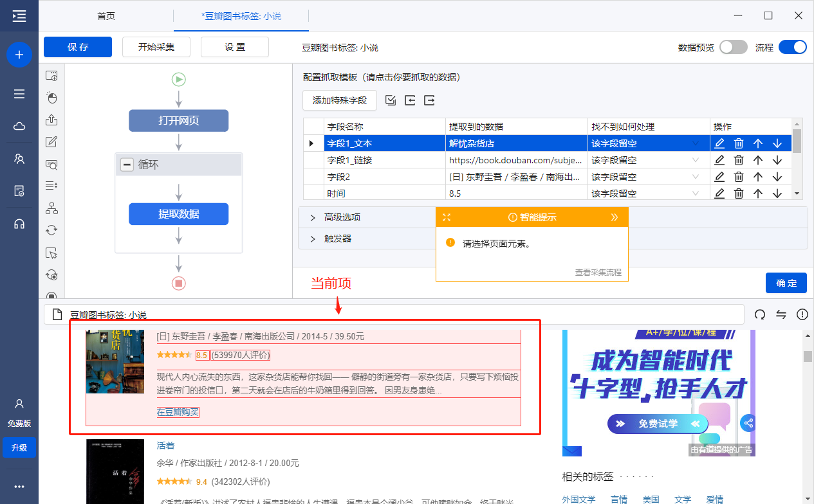Select the dropdown-switch list step tool

pos(51,186)
